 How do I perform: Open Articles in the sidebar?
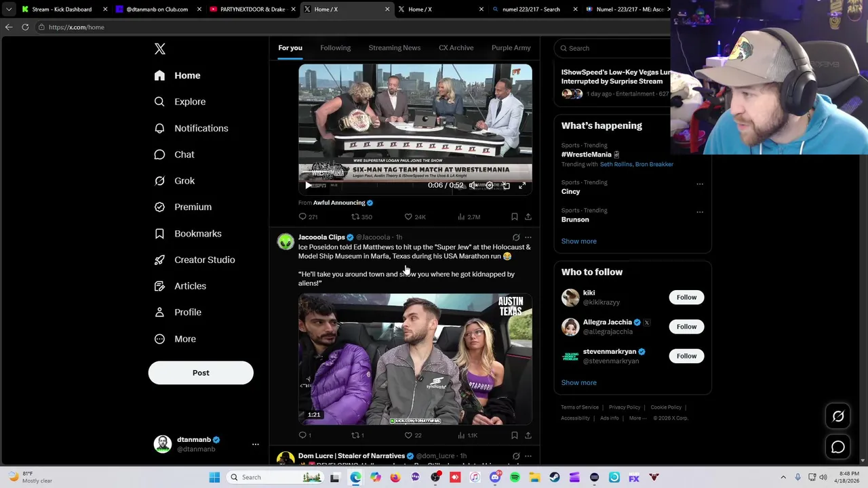(180, 286)
